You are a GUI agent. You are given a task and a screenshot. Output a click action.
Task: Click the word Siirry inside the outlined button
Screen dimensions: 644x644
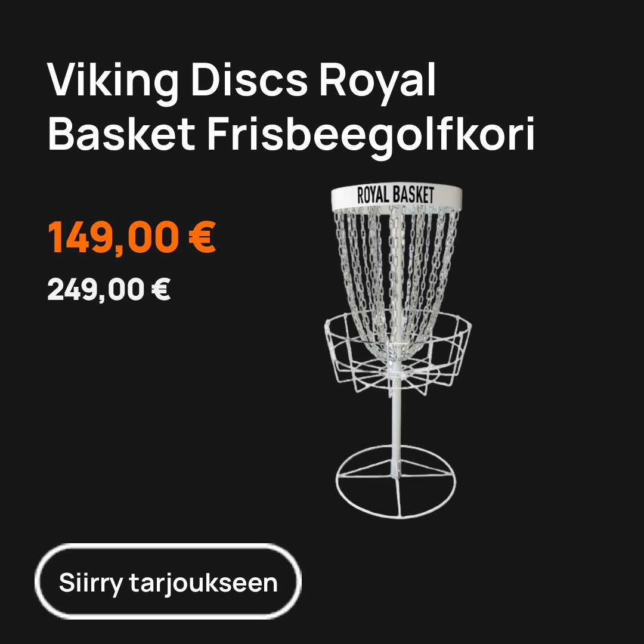click(91, 583)
